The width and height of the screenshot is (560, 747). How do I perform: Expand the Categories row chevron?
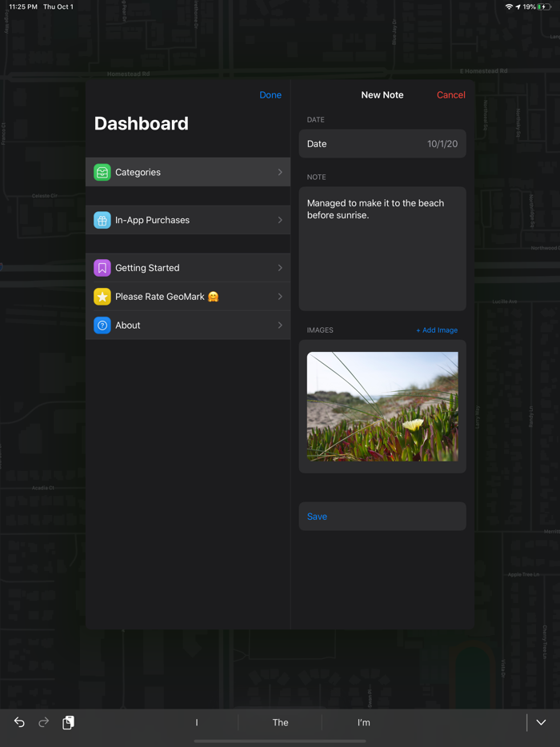280,172
